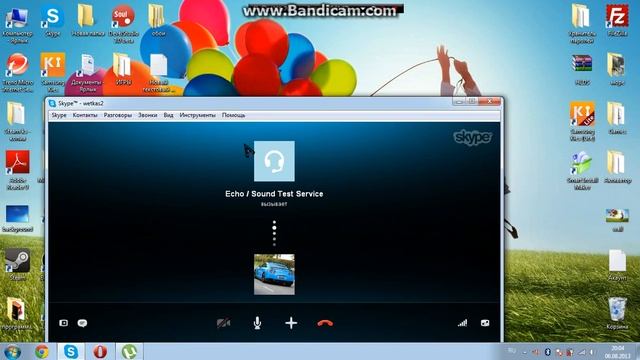640x360 pixels.
Task: Select the Adobe Reader desktop icon
Action: (x=18, y=170)
